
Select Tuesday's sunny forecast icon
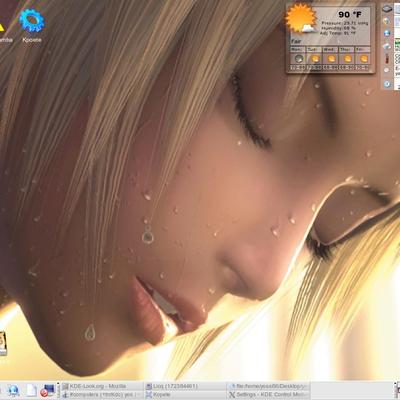[315, 59]
